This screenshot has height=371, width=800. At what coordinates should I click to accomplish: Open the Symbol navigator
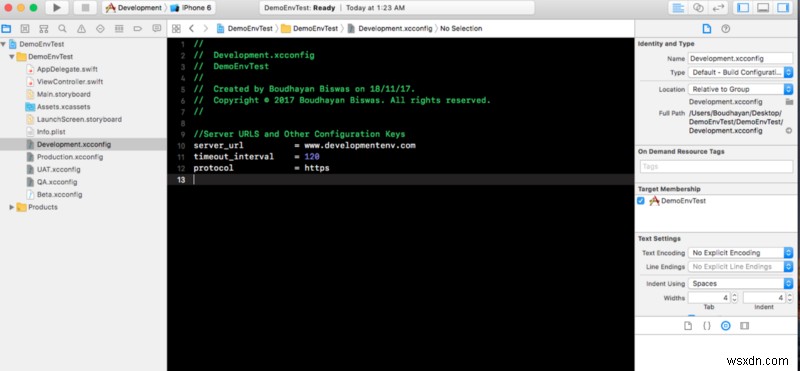tap(44, 29)
